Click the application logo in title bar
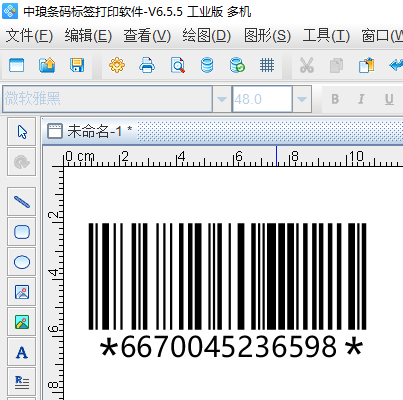403x400 pixels. click(x=10, y=11)
